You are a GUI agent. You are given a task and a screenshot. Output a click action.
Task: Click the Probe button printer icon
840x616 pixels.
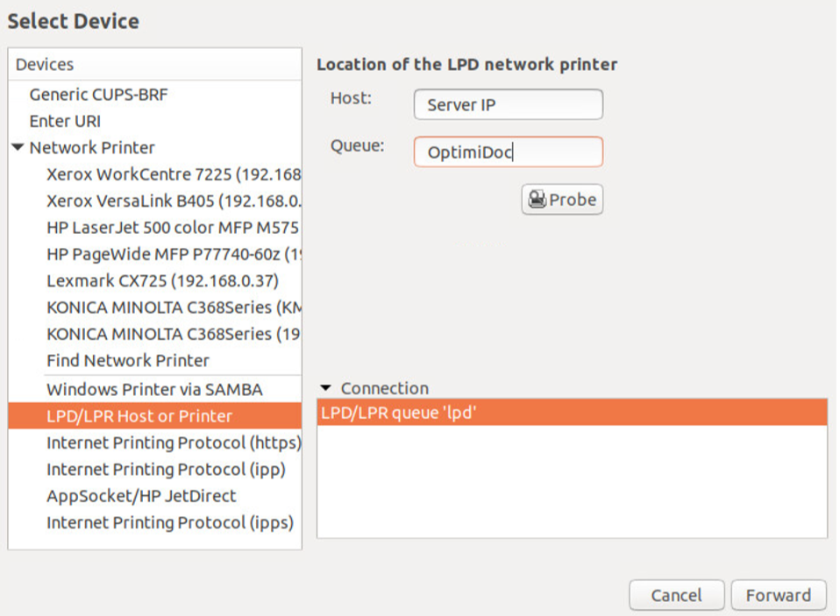537,200
